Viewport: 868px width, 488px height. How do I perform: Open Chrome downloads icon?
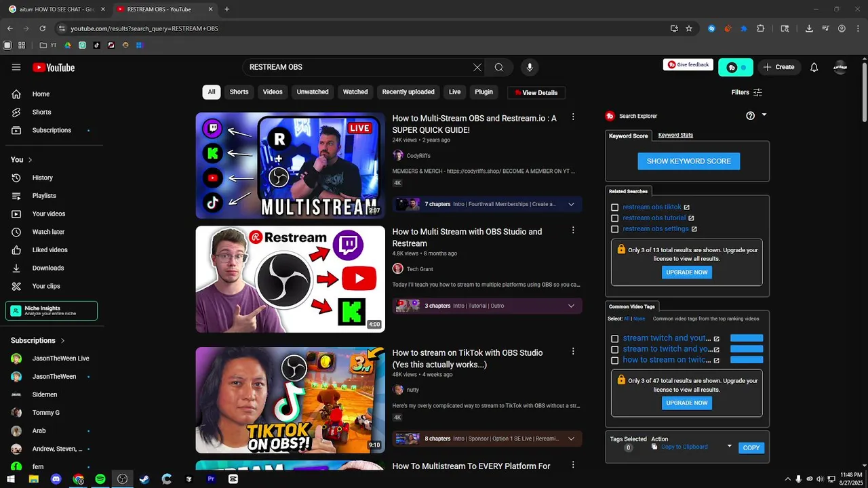click(809, 28)
